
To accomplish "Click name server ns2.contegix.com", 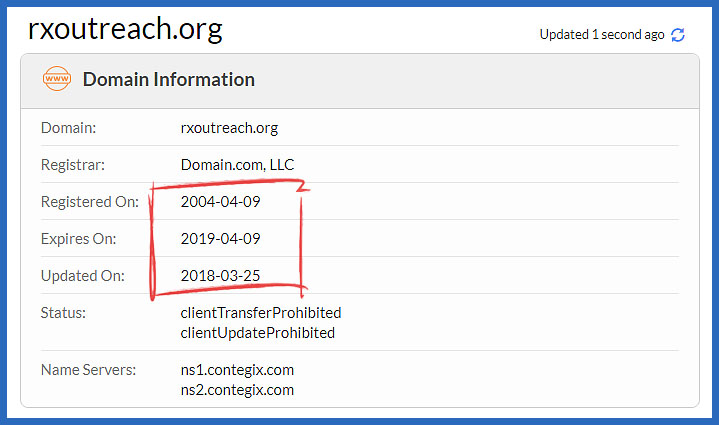I will [x=237, y=390].
